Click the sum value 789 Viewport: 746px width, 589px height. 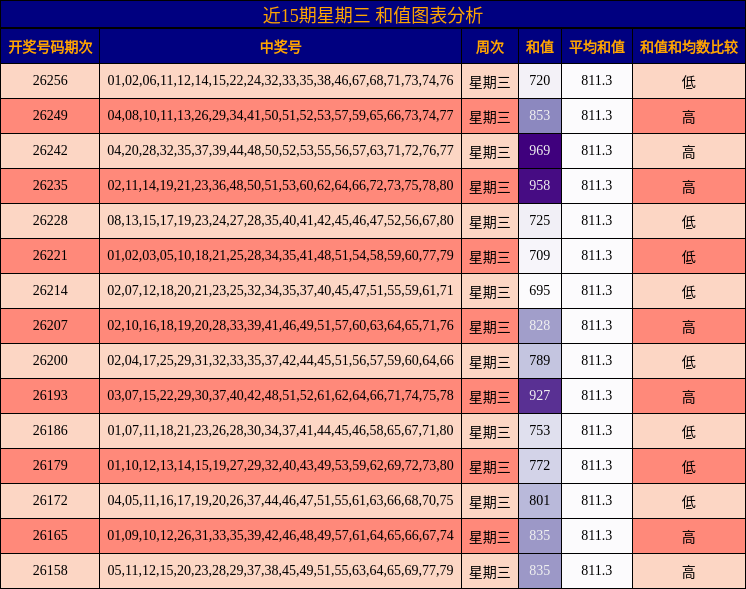pyautogui.click(x=540, y=360)
